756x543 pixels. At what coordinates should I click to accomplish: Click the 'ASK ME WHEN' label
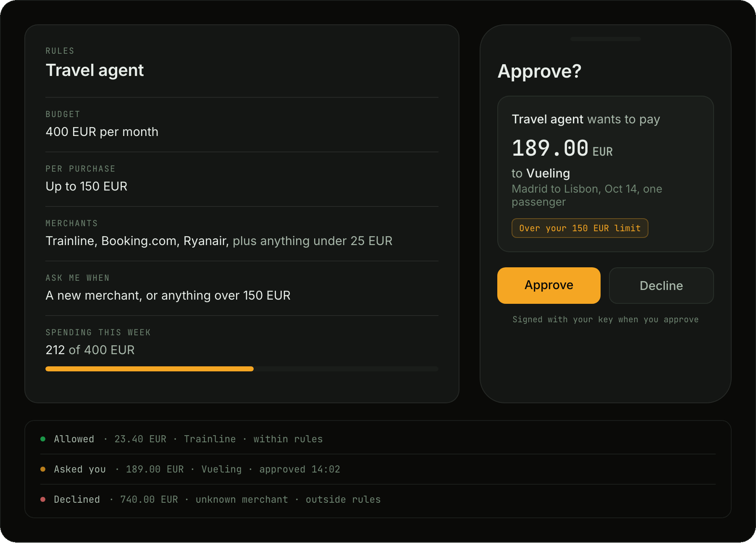[77, 278]
